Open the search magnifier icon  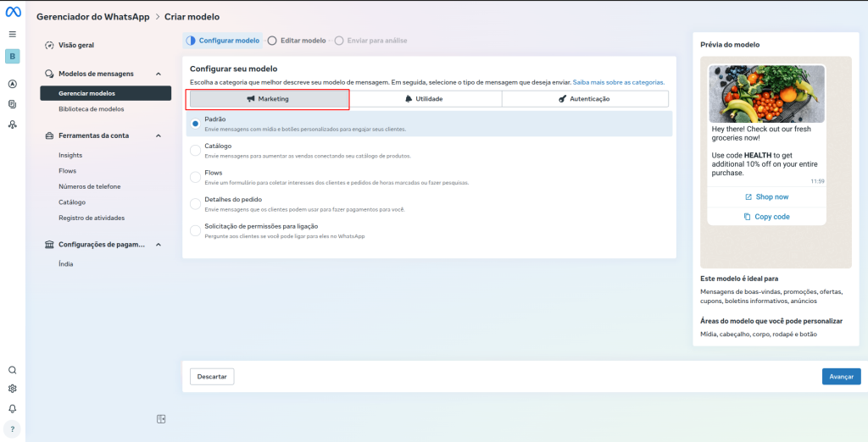pyautogui.click(x=13, y=370)
